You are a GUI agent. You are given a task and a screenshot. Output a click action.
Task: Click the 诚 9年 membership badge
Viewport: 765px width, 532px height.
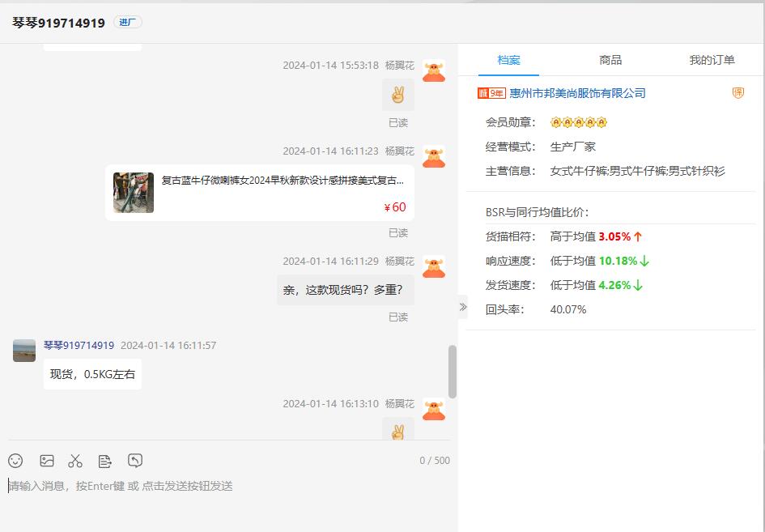coord(491,93)
